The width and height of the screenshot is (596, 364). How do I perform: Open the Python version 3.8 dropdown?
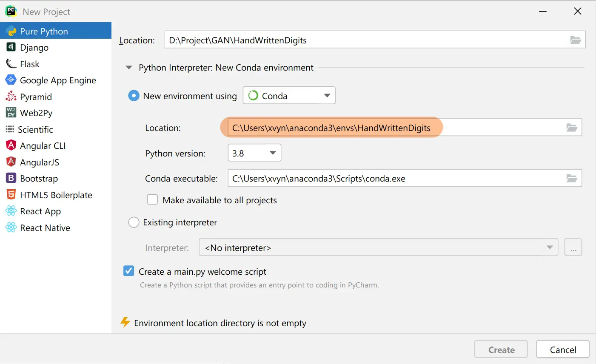[x=254, y=153]
